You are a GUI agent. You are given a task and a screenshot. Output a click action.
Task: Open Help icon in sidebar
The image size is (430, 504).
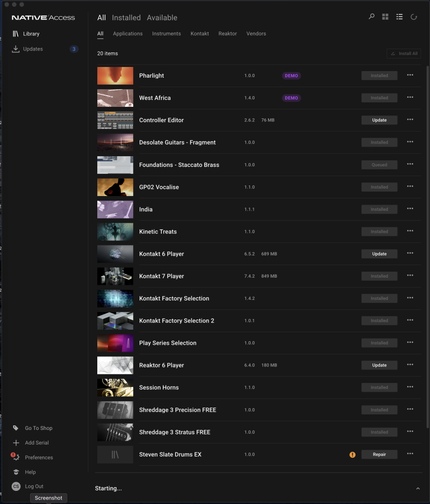click(x=16, y=472)
